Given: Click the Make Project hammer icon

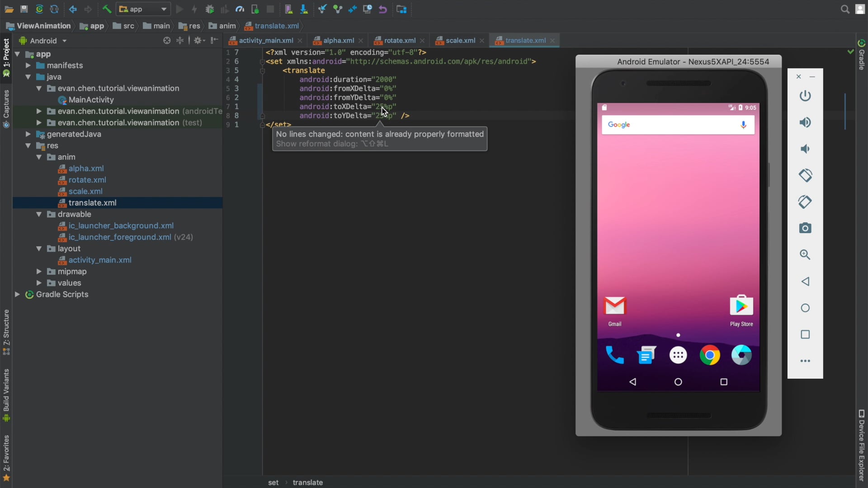Looking at the screenshot, I should pos(107,9).
